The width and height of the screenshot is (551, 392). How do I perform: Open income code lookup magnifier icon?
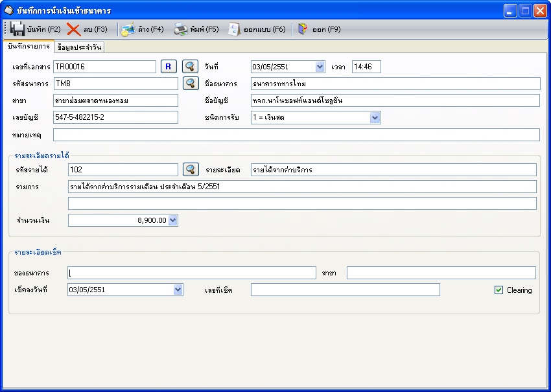coord(191,170)
